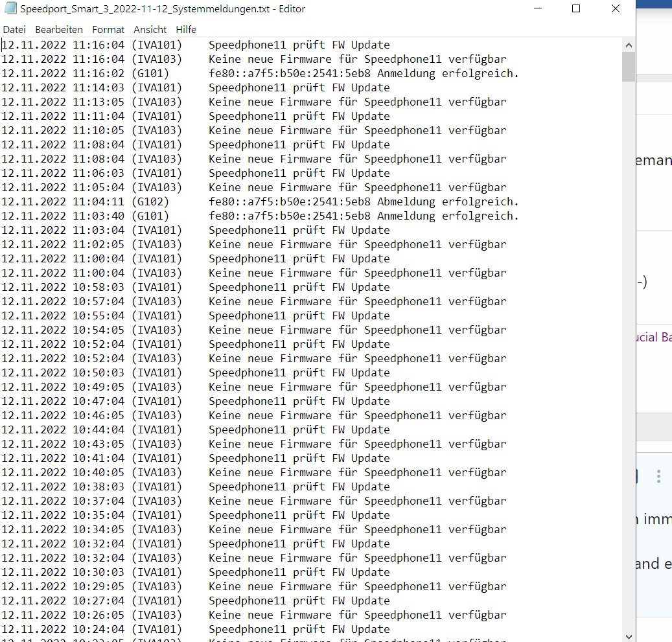Click the scrollbar up arrow
Screen dimensions: 672x642
[x=629, y=45]
